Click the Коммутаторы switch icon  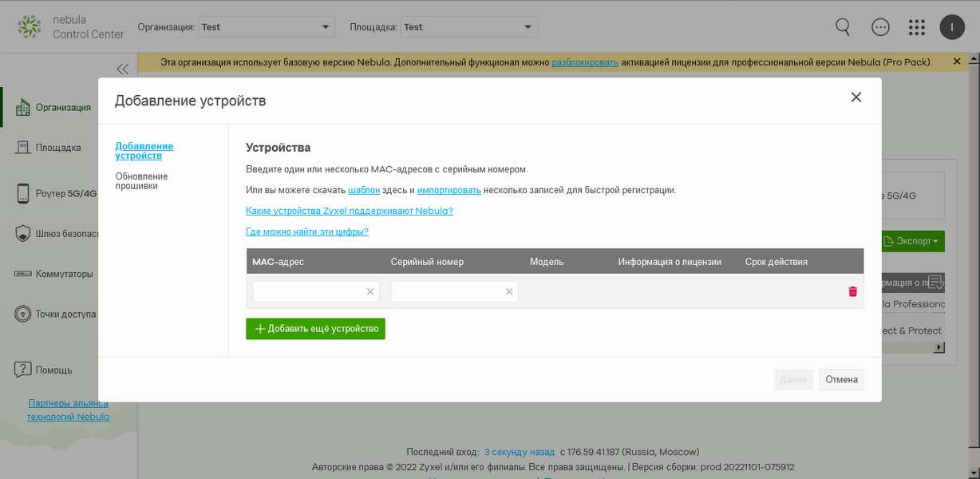[22, 274]
